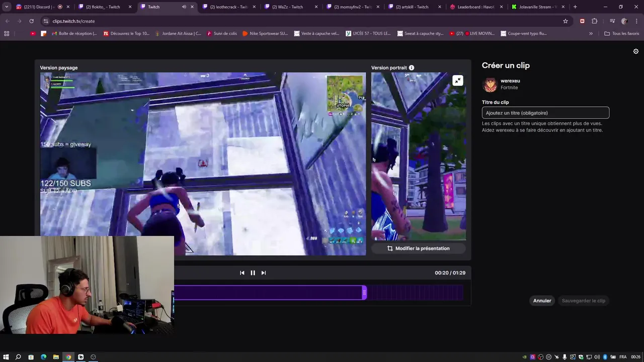Open LIVE MOVIN bookmark
644x362 pixels.
coord(472,34)
